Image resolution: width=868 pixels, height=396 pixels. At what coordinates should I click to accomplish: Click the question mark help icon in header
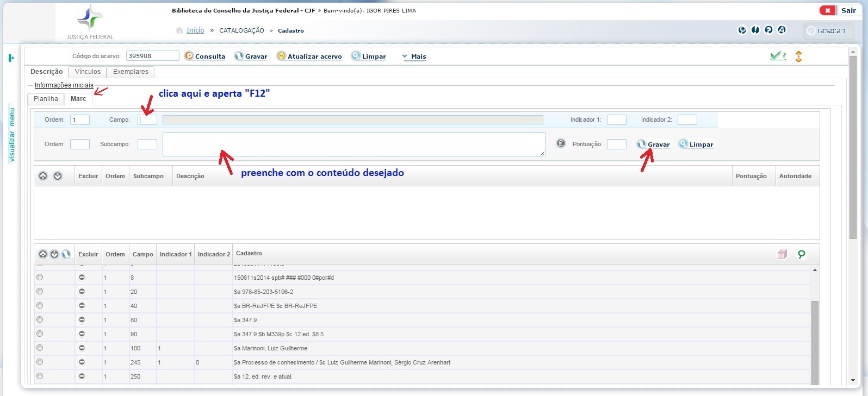(768, 30)
